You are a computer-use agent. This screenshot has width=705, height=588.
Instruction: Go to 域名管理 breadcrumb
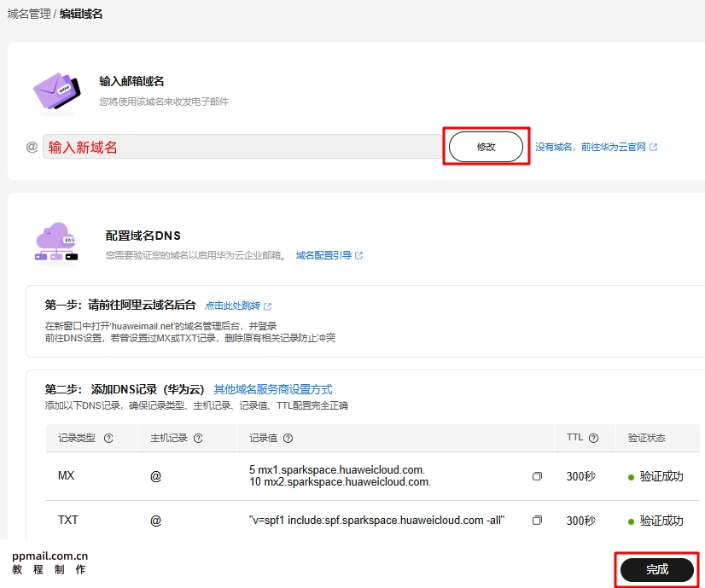coord(29,14)
